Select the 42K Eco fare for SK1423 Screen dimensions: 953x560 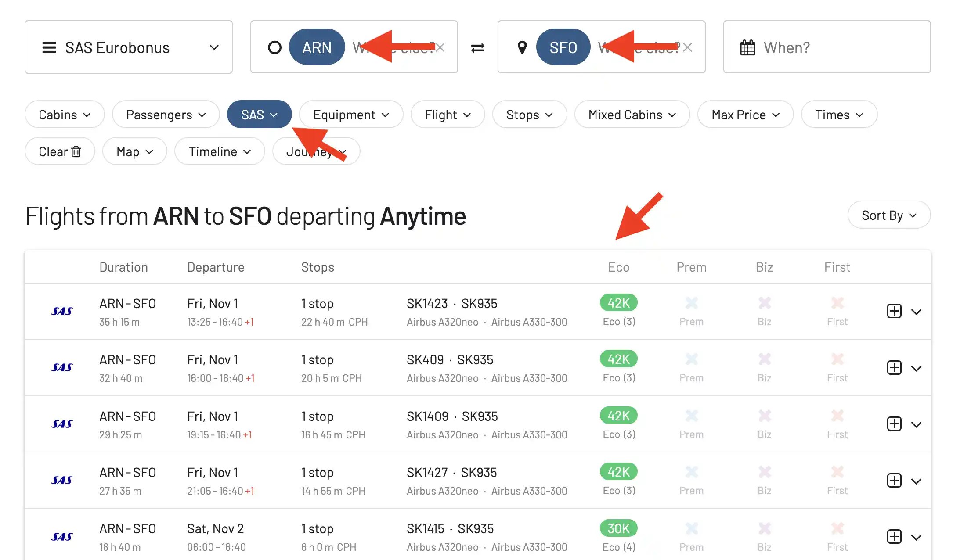point(618,303)
